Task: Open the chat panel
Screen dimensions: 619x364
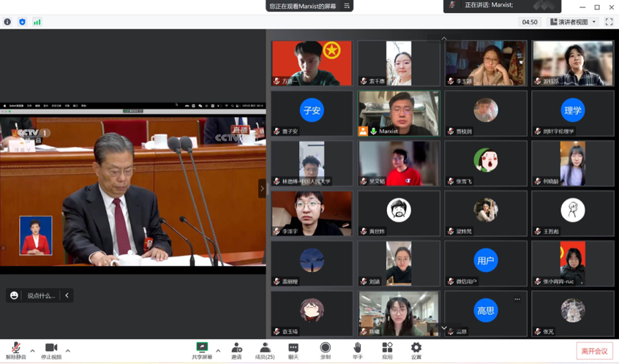Action: click(293, 349)
